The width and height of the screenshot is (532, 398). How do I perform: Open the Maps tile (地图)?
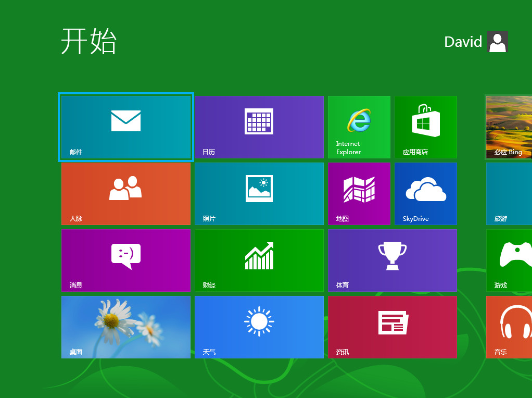coord(359,194)
